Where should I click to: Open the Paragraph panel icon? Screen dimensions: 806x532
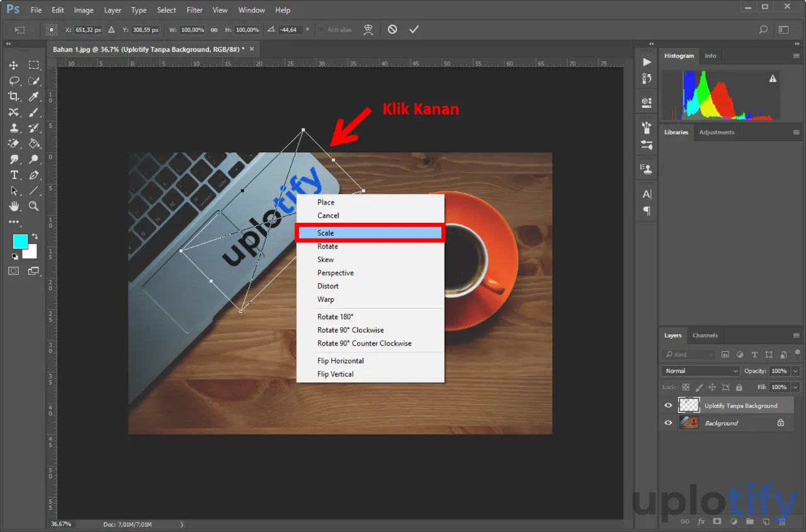pos(647,211)
